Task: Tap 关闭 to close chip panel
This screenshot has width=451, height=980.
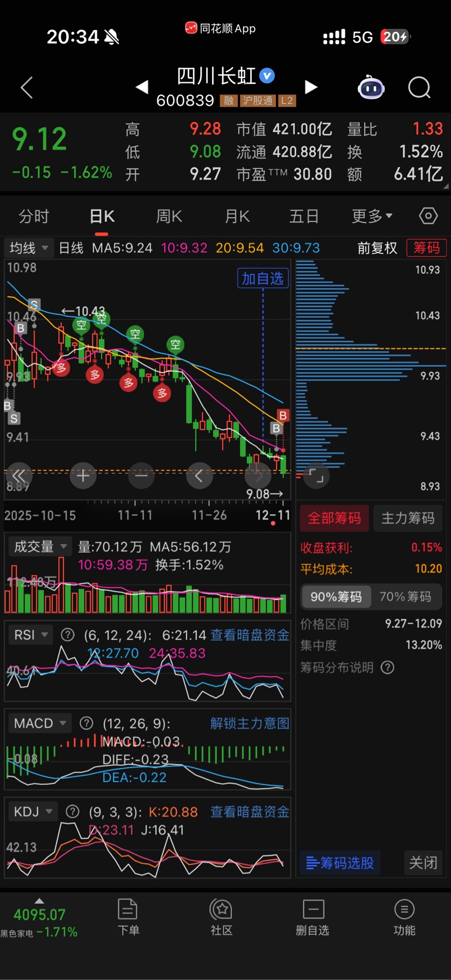Action: point(423,863)
